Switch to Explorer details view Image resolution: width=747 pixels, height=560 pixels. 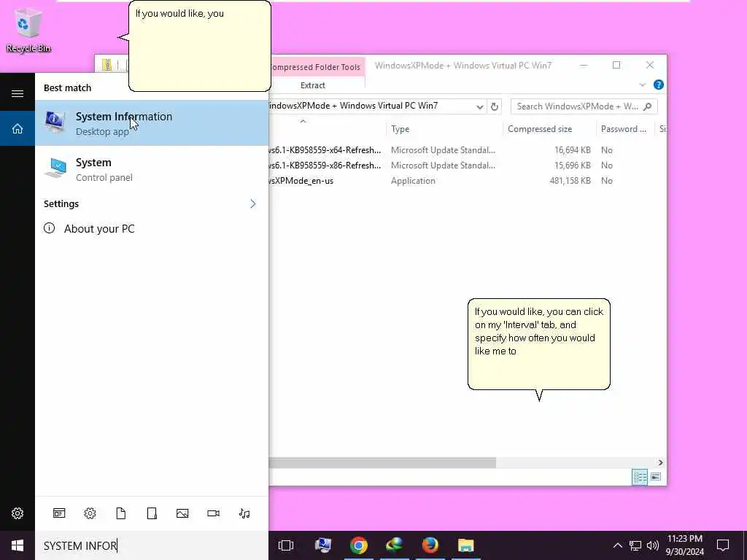[x=639, y=477]
